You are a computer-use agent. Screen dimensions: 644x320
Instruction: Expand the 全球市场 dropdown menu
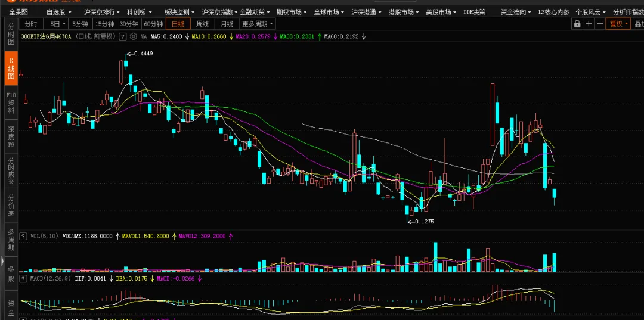[x=329, y=13]
